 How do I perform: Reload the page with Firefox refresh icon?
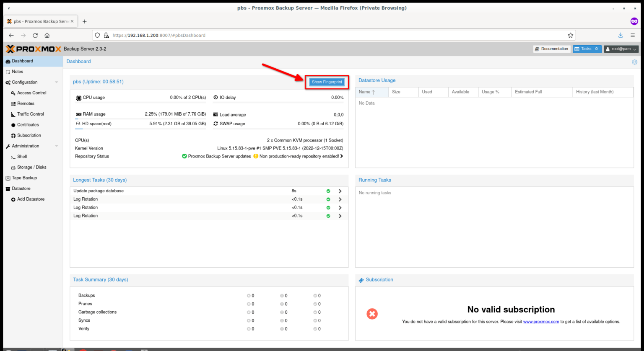click(35, 36)
